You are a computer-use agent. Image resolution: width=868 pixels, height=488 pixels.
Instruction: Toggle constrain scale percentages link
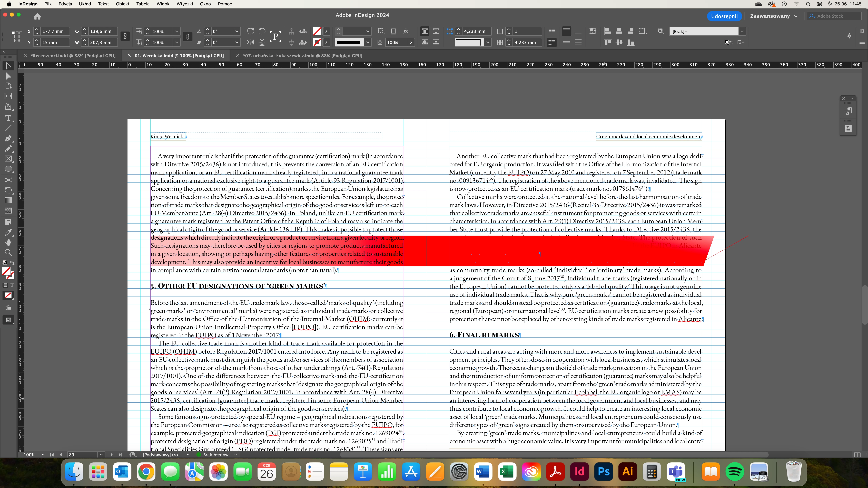[188, 36]
